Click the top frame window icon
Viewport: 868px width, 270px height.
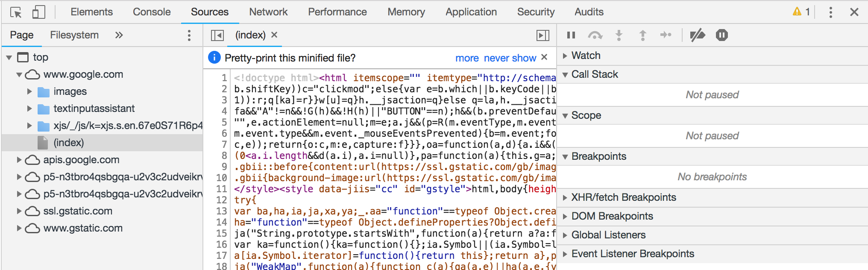[x=23, y=57]
